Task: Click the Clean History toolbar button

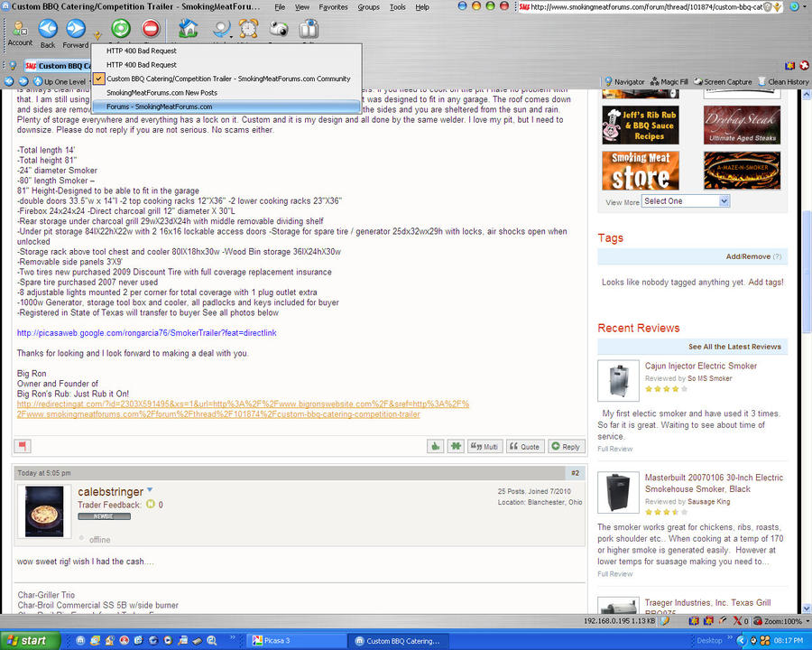Action: pyautogui.click(x=782, y=81)
